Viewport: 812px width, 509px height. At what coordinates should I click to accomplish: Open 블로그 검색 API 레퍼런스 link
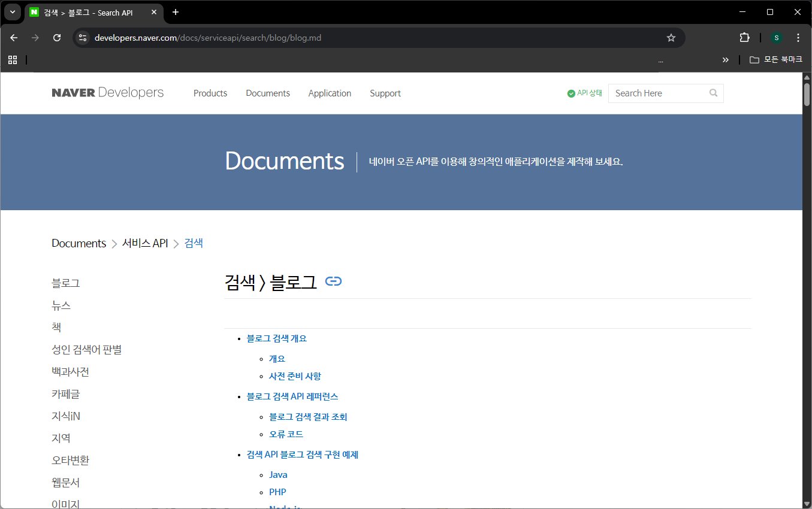[x=292, y=396]
